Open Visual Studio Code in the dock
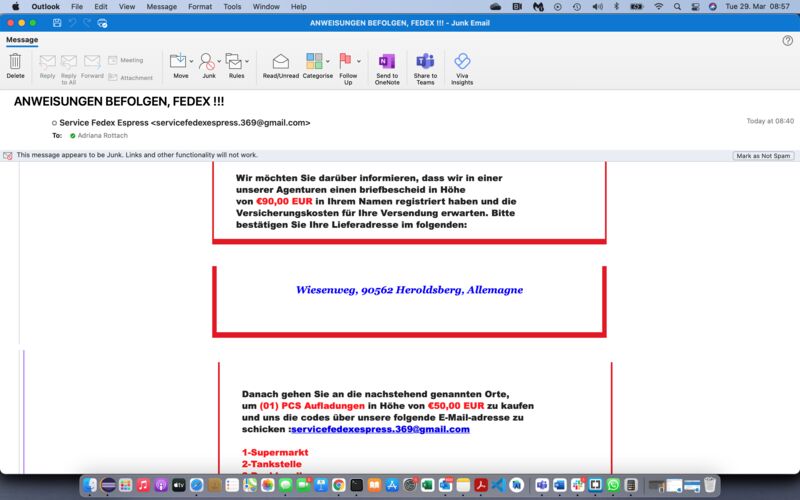 [498, 485]
